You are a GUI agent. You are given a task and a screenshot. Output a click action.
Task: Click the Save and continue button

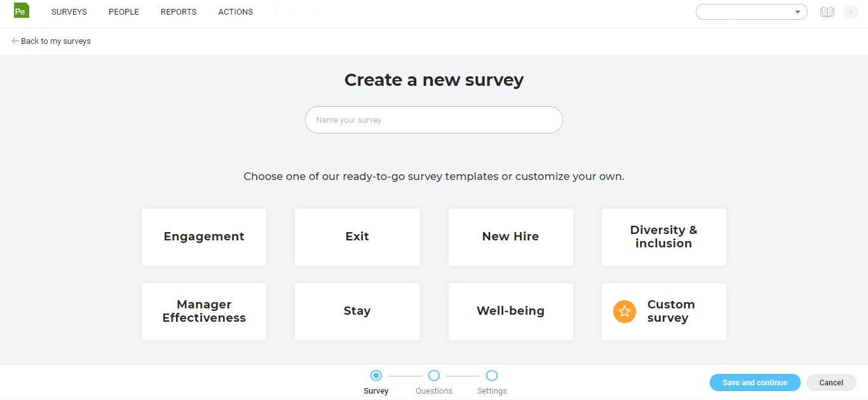click(x=755, y=382)
